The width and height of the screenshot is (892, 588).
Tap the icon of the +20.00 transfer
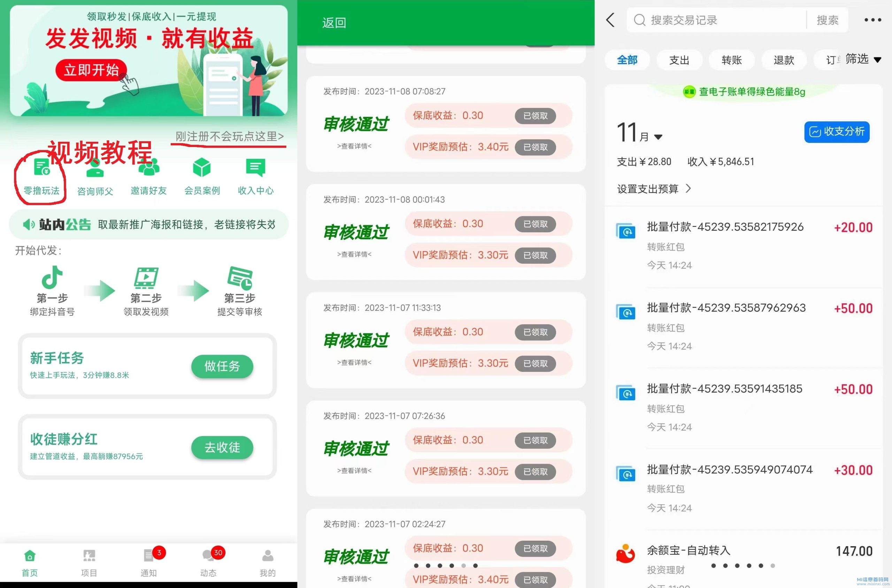pyautogui.click(x=626, y=231)
